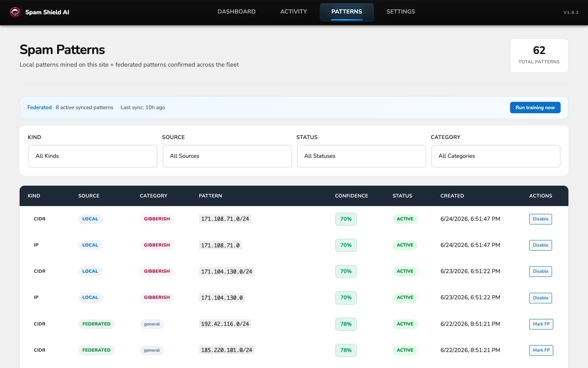Viewport: 588px width, 368px height.
Task: Select pattern text 185.220.101.0/24
Action: click(x=227, y=350)
